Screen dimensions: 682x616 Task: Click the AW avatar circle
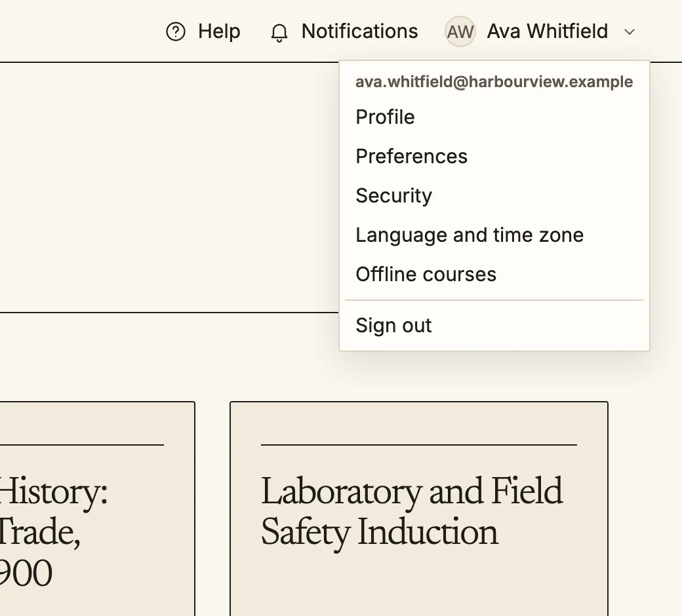point(460,31)
